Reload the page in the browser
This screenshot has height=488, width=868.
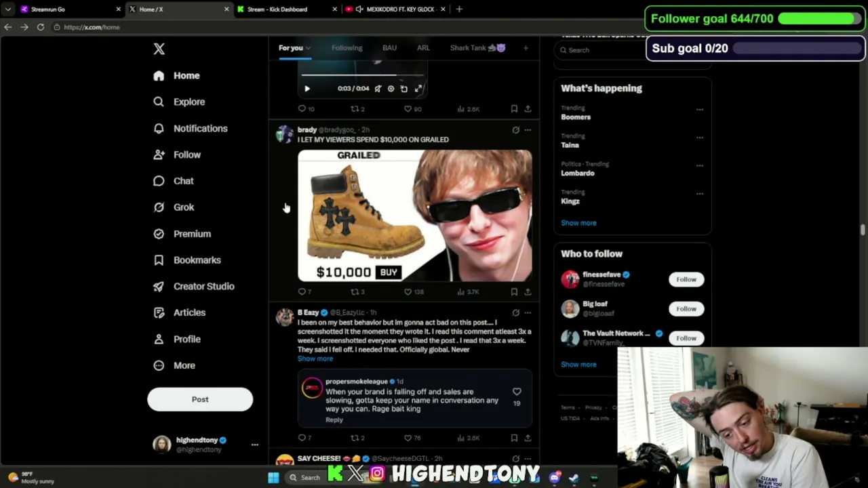(40, 27)
